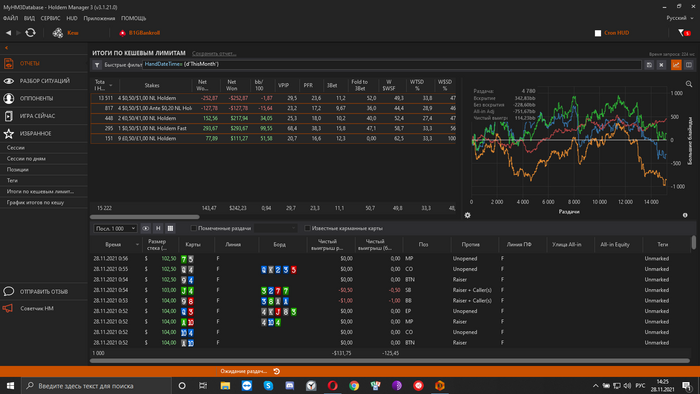Screen dimensions: 700x394
Task: Open the Русский language dropdown
Action: [x=679, y=18]
